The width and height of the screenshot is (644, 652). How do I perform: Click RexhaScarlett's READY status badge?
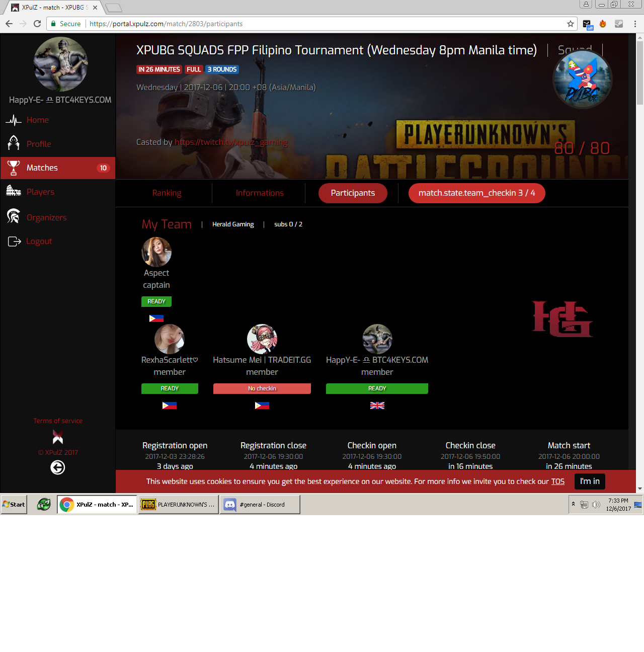(170, 388)
